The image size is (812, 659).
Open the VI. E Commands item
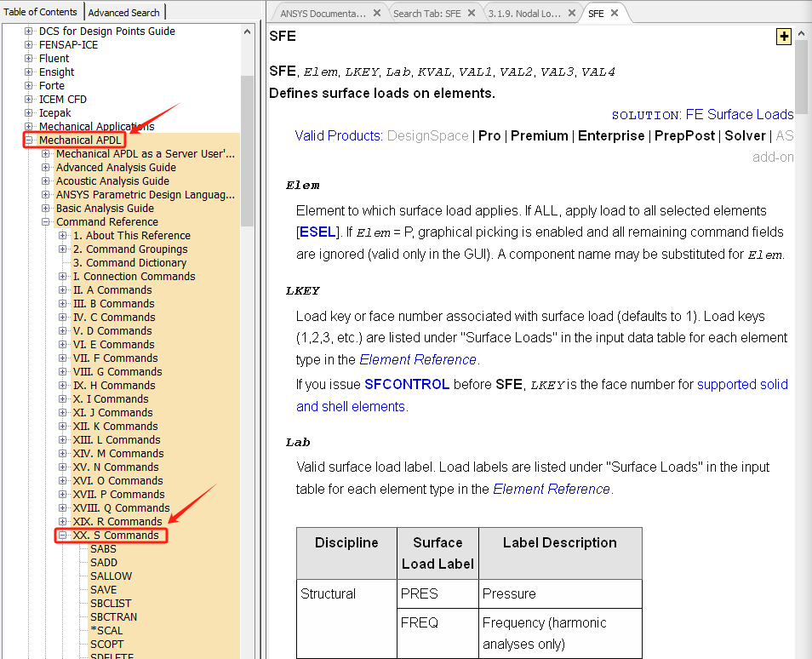pyautogui.click(x=113, y=345)
